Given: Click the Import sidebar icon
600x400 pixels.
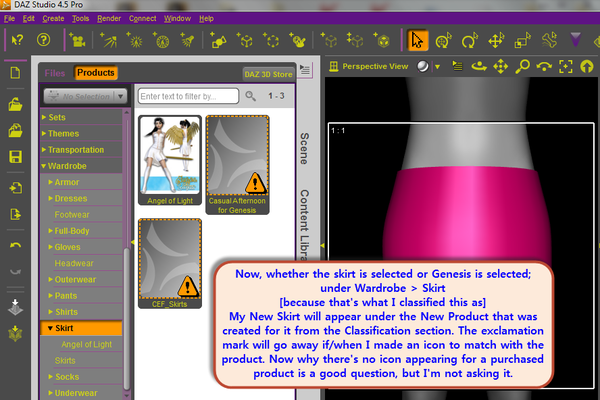Looking at the screenshot, I should [x=15, y=188].
